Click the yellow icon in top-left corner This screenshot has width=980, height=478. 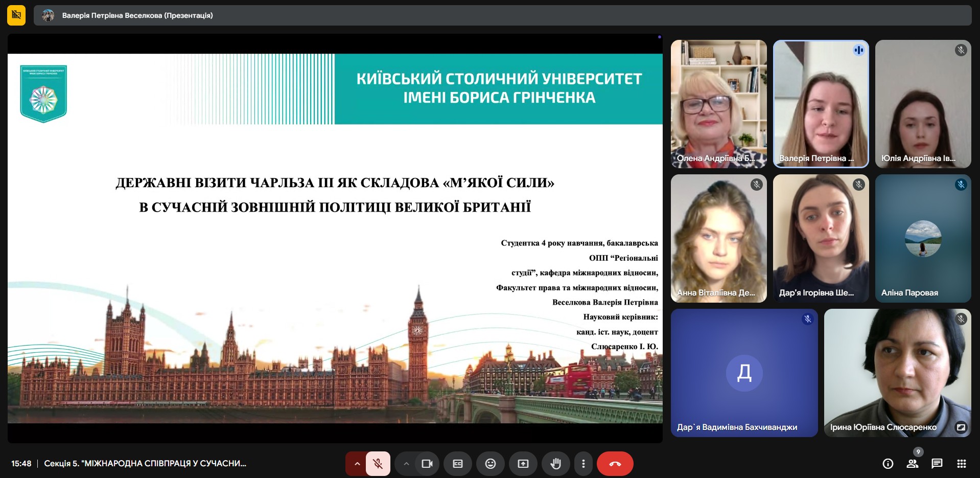[x=16, y=15]
